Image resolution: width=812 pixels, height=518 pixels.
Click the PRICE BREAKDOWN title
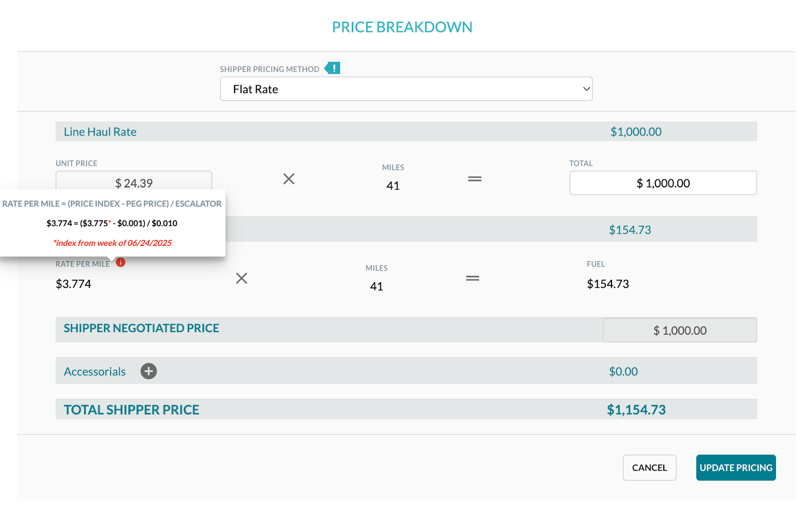[402, 27]
